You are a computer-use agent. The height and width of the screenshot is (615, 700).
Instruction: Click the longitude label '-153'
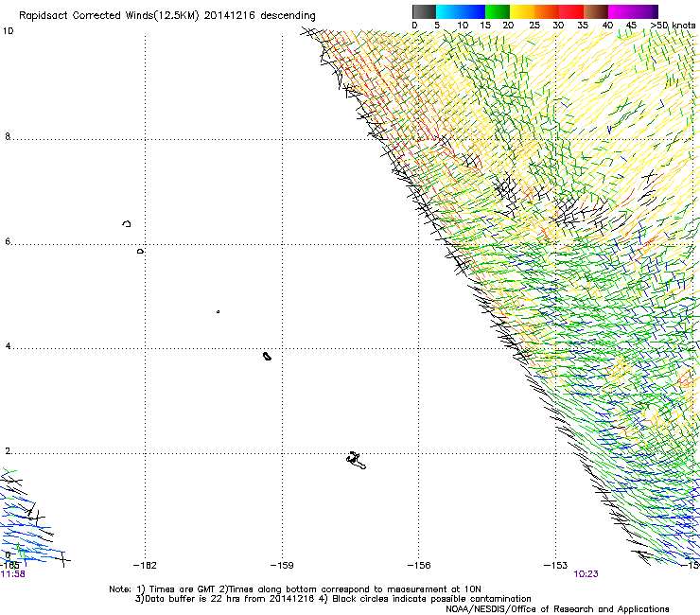tap(556, 566)
